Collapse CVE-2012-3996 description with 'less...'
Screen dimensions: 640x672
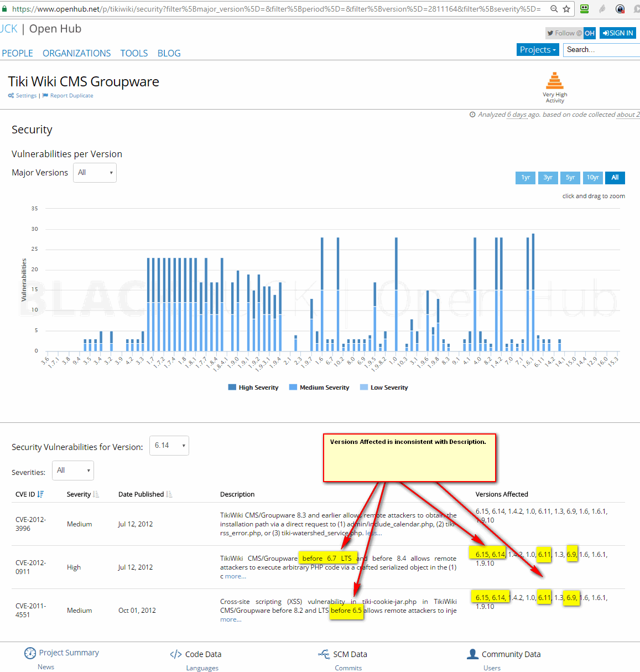pyautogui.click(x=373, y=533)
